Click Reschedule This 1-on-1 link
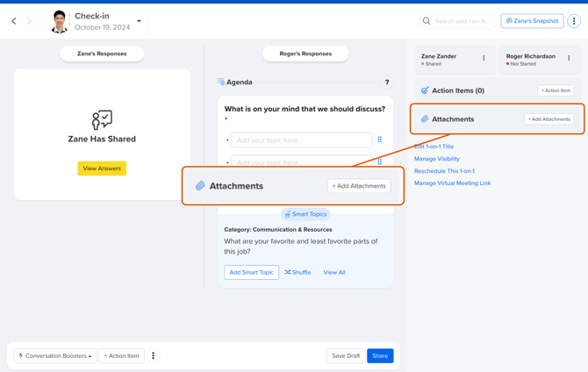Image resolution: width=588 pixels, height=372 pixels. click(x=444, y=171)
